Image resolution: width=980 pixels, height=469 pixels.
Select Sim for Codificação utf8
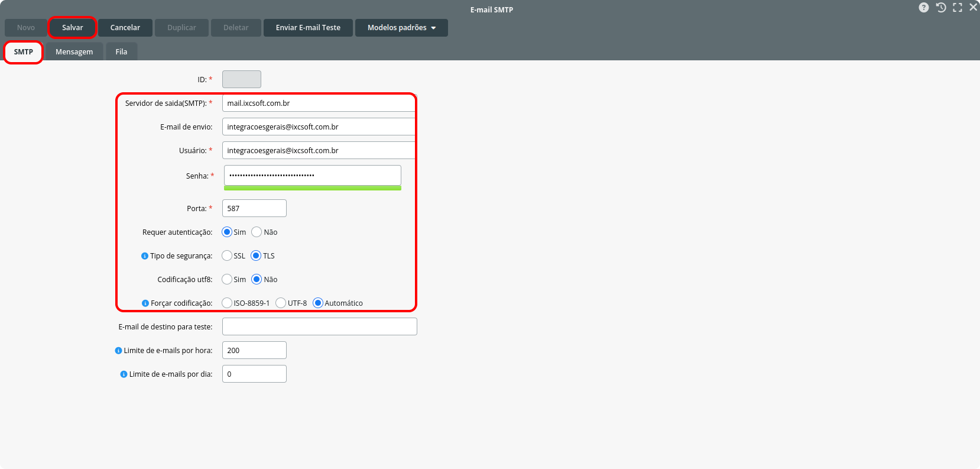[x=227, y=279]
